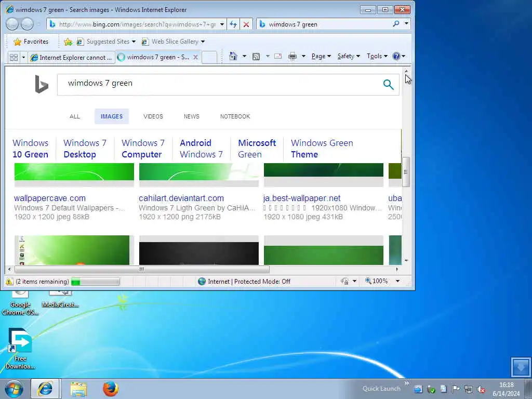Click warning icon in status bar
The width and height of the screenshot is (532, 399).
9,281
